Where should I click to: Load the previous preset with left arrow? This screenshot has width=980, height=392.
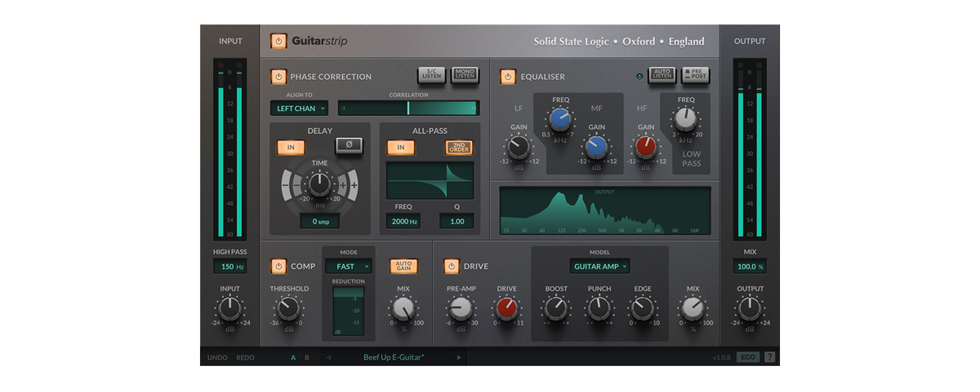[x=329, y=358]
